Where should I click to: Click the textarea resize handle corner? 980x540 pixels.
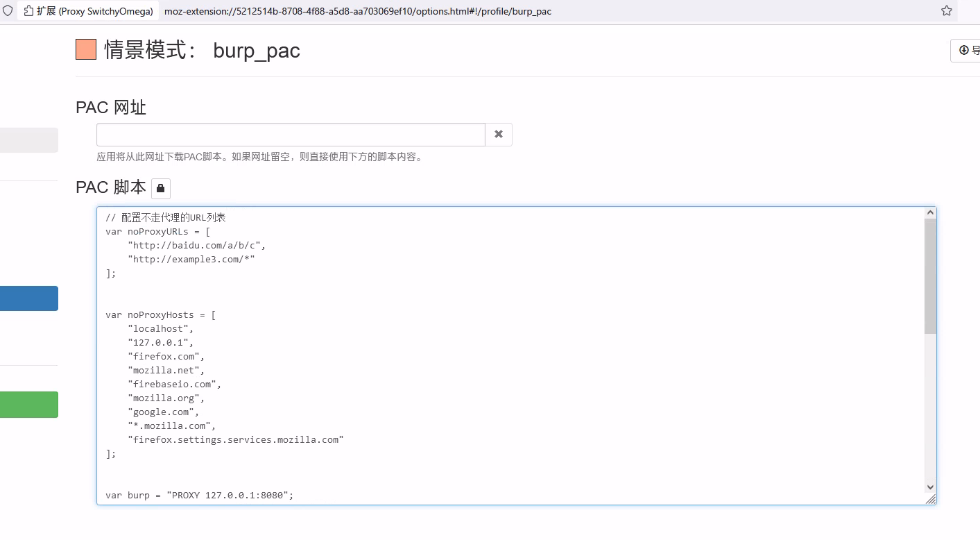tap(931, 499)
